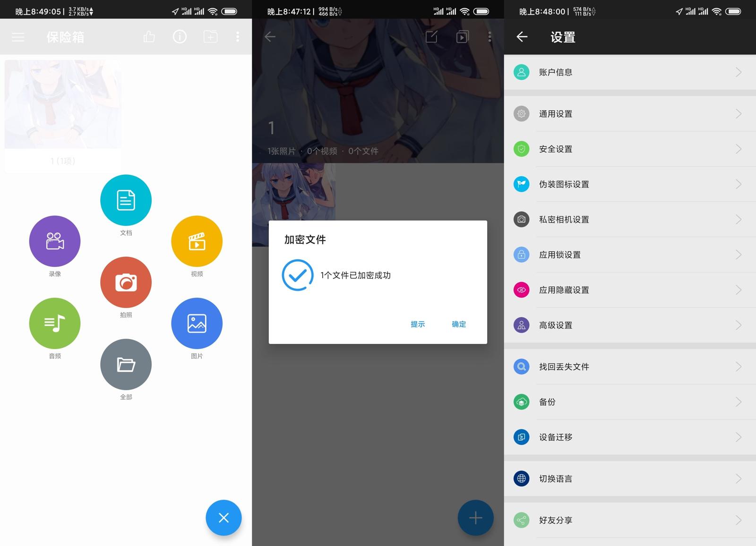Viewport: 756px width, 546px height.
Task: Select the 图片 picture import tool
Action: [x=197, y=323]
